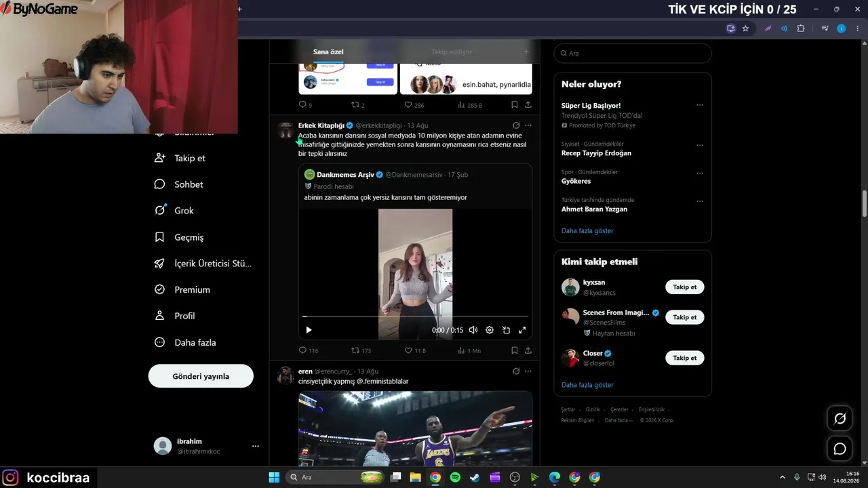Open Profil in the sidebar
The width and height of the screenshot is (868, 488).
(x=175, y=316)
